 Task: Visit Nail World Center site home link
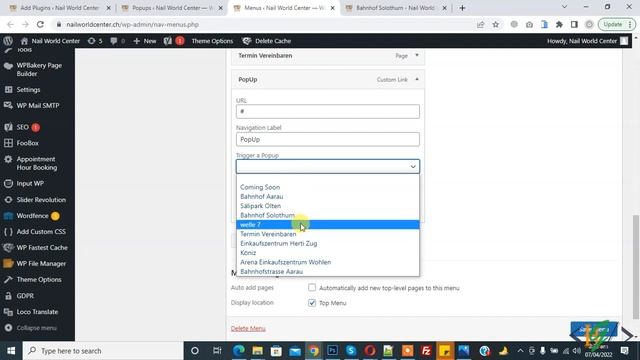click(x=50, y=41)
